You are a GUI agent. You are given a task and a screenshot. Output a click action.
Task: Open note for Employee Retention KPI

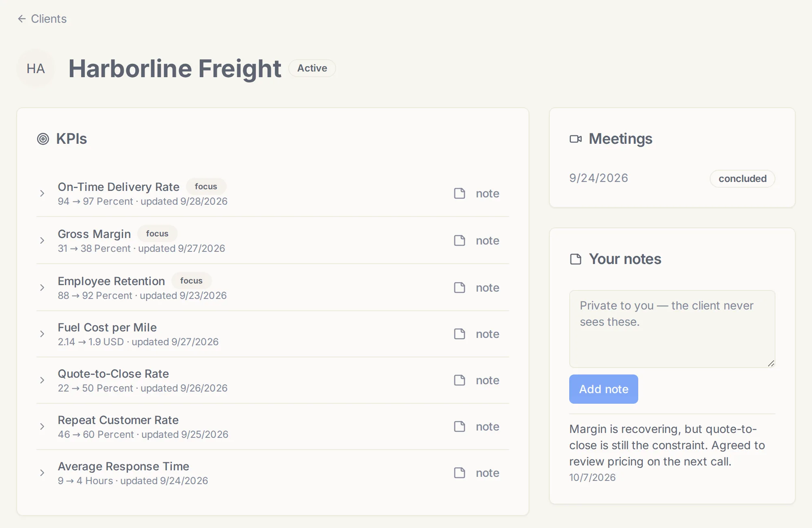click(x=477, y=288)
